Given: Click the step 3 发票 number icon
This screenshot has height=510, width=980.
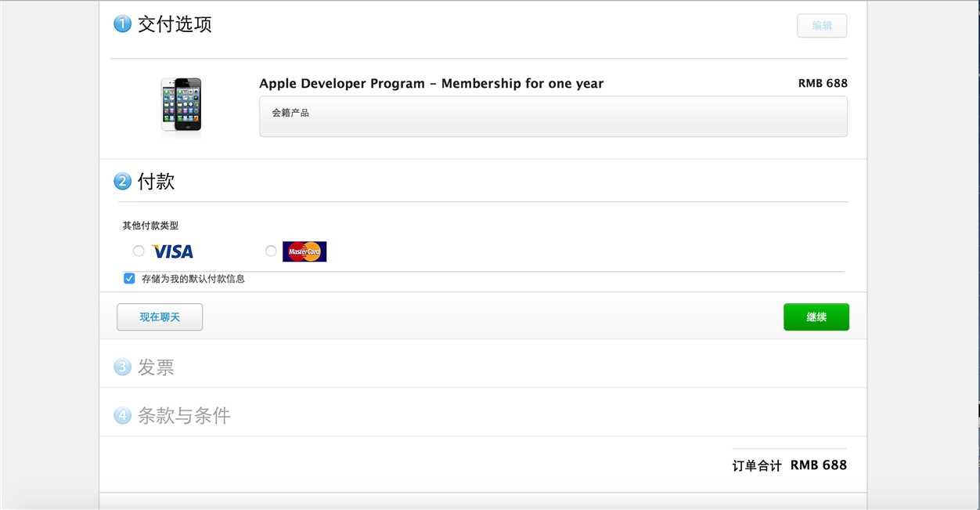Looking at the screenshot, I should click(122, 367).
